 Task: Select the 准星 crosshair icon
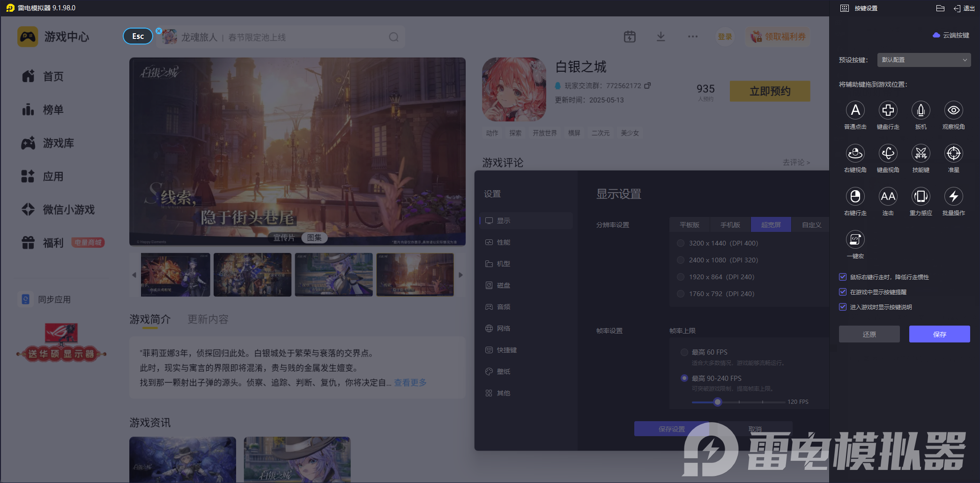pos(953,154)
